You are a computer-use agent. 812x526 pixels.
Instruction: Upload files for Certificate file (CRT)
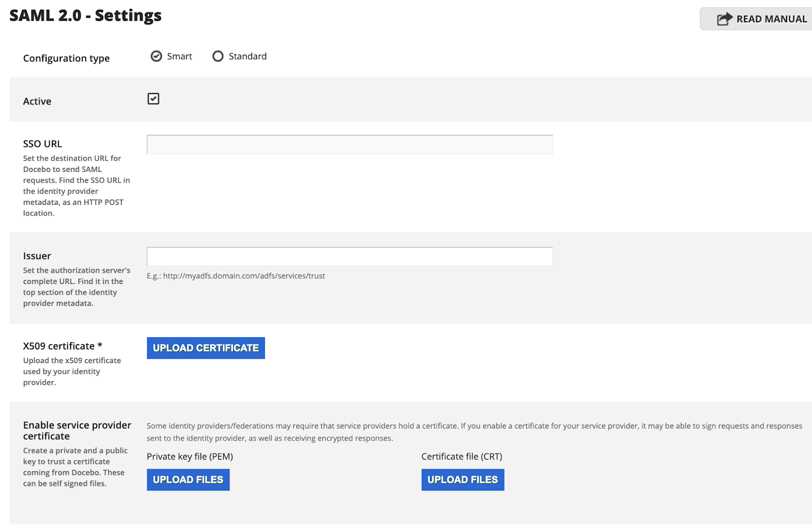pyautogui.click(x=462, y=480)
